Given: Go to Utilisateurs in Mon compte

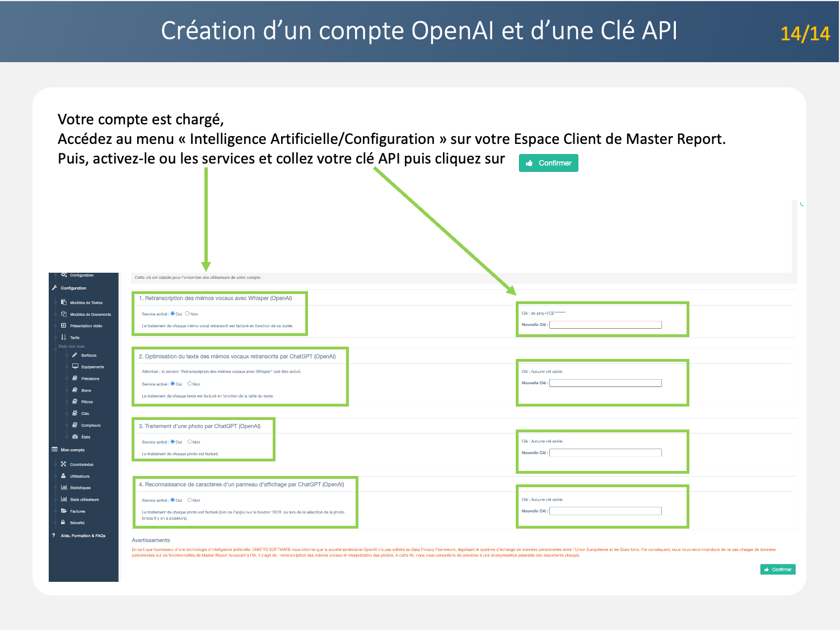Looking at the screenshot, I should point(80,476).
